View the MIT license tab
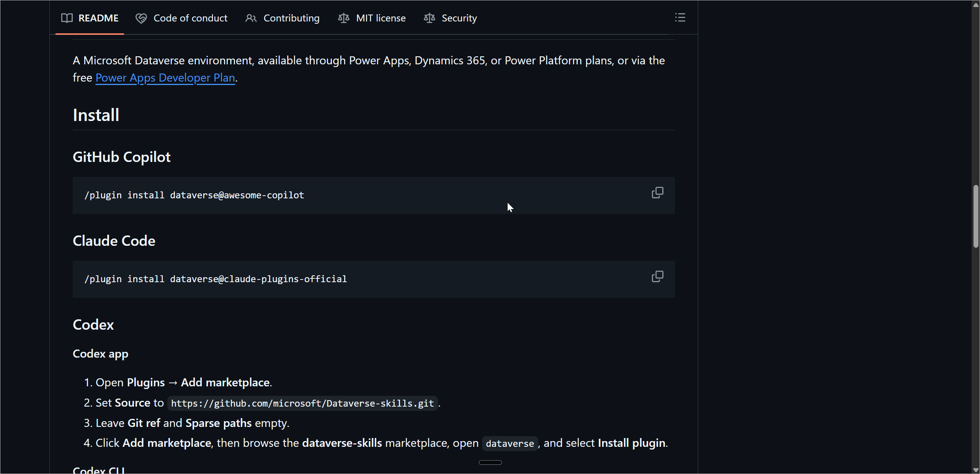 click(372, 18)
